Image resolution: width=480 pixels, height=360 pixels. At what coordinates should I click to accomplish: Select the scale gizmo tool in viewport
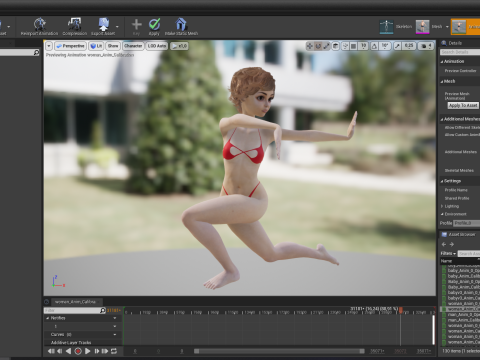coord(326,46)
